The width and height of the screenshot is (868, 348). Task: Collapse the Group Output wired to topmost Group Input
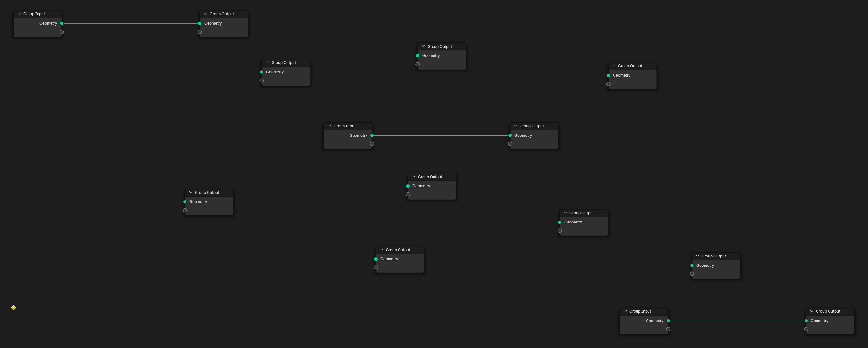click(206, 14)
